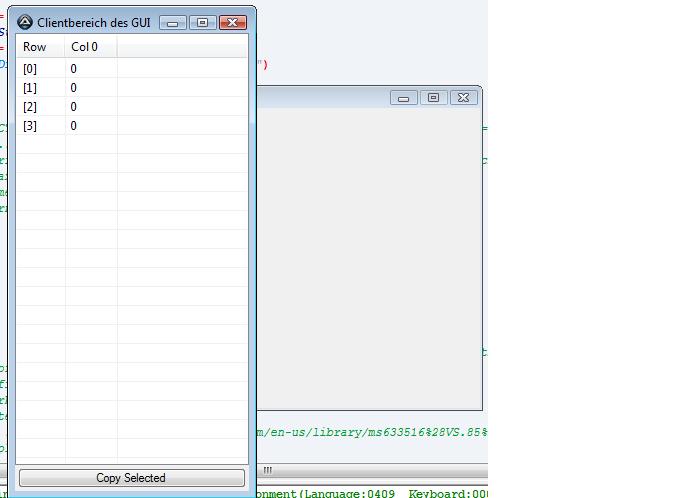Click the Clientbereich des GUI title text

point(94,22)
